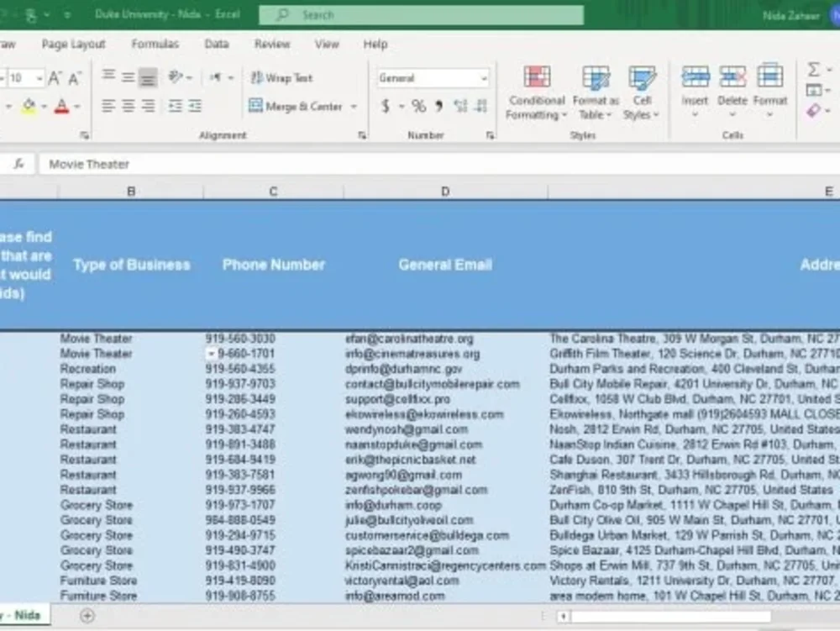This screenshot has height=631, width=840.
Task: Open Font settings dialog launcher
Action: 84,135
